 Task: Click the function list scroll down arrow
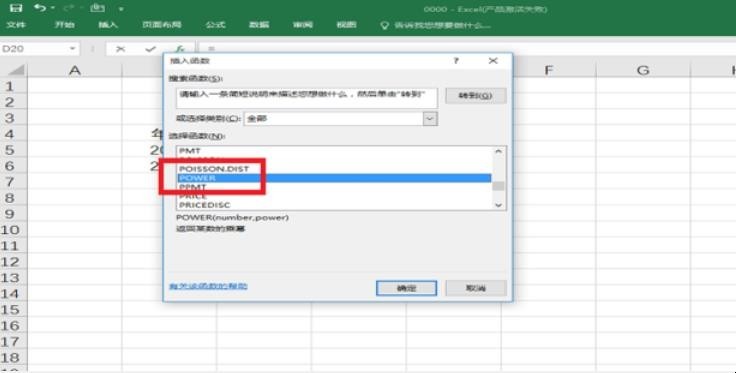tap(498, 205)
